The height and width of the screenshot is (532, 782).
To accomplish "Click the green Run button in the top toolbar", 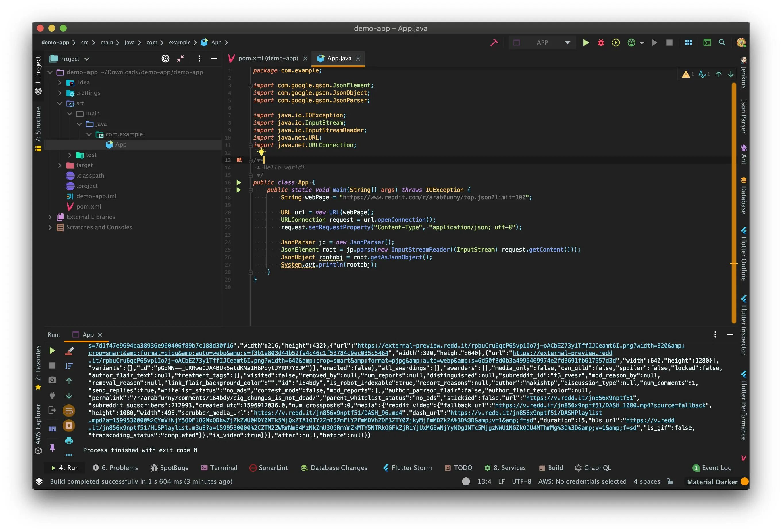I will (586, 43).
